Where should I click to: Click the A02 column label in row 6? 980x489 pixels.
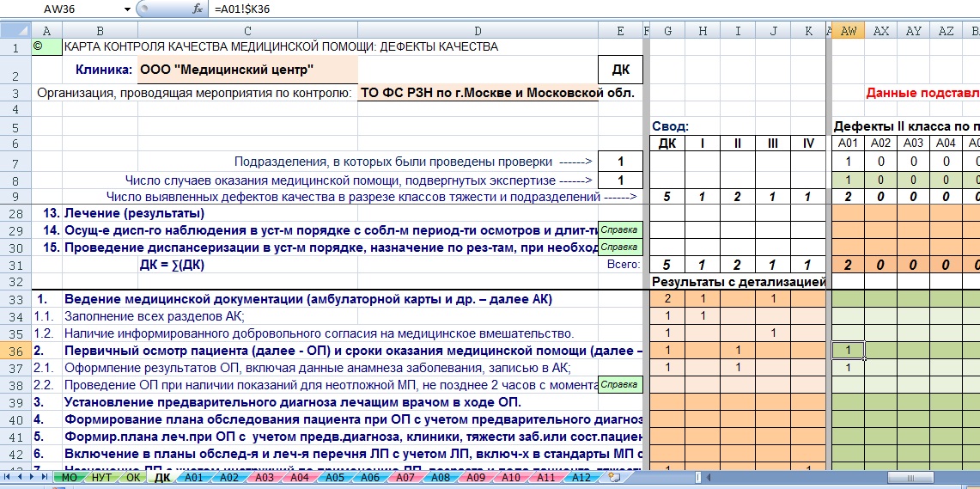tap(881, 144)
